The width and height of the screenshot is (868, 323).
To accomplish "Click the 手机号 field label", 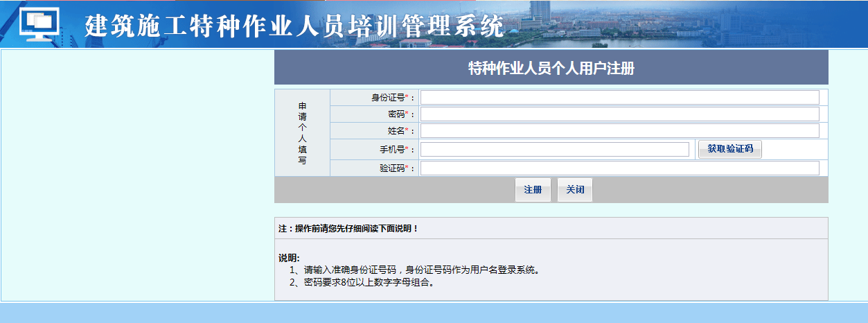I will [x=393, y=150].
